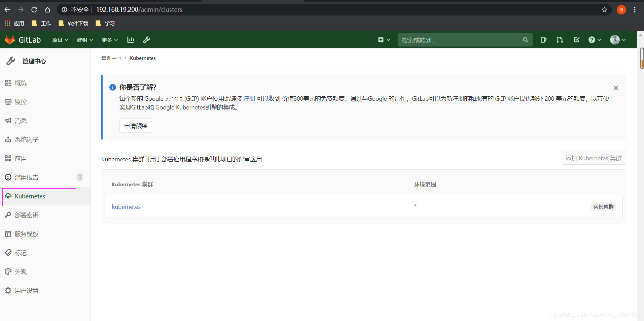
Task: Open 消息 in the sidebar
Action: tap(21, 121)
